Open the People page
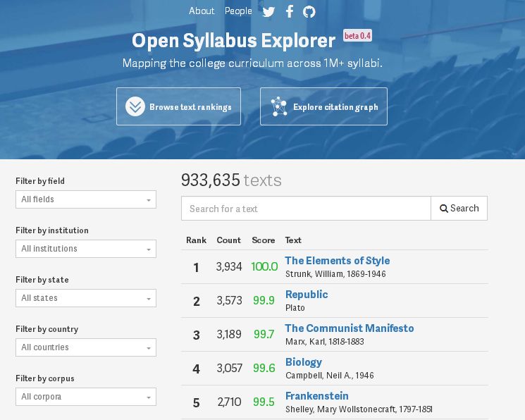Image resolution: width=525 pixels, height=420 pixels. [x=238, y=11]
